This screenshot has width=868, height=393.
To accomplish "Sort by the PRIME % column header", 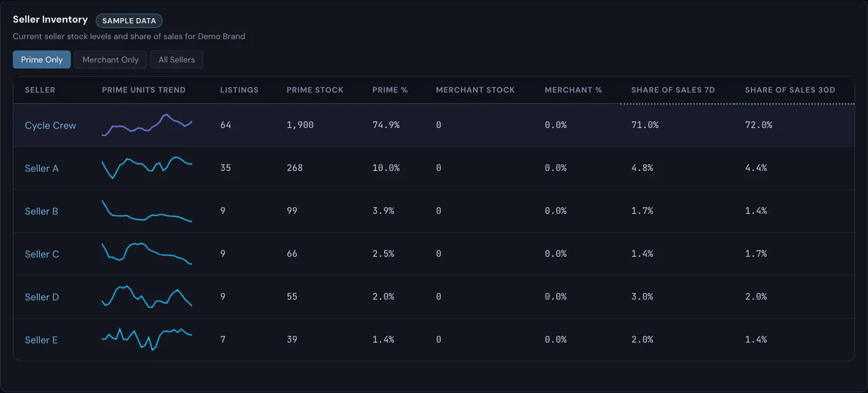I will (390, 90).
